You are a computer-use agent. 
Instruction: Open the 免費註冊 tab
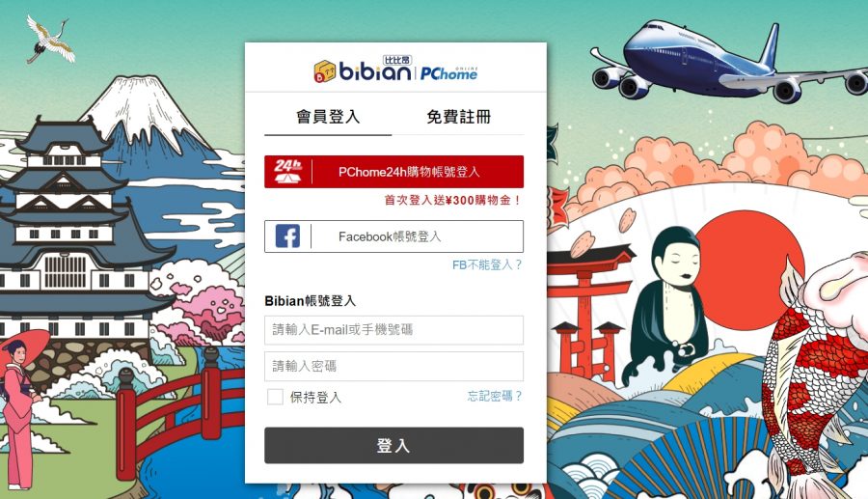pos(458,117)
